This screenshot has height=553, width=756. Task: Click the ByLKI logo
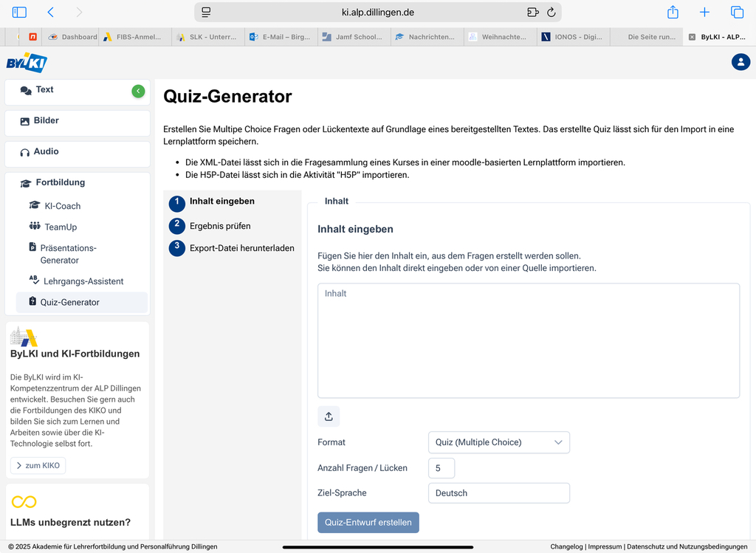27,63
